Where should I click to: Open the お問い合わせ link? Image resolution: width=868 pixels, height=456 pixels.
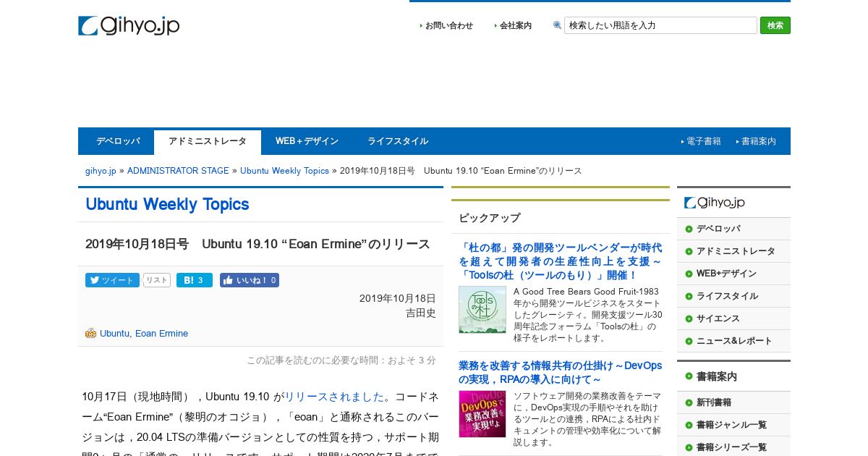click(x=448, y=25)
